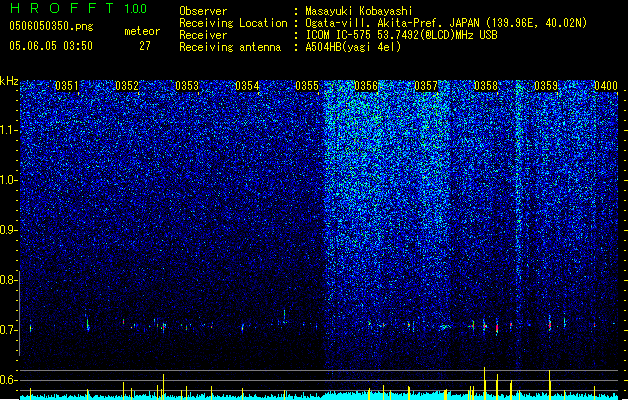The image size is (629, 400).
Task: Click the 0.8 kHz axis label
Action: click(x=8, y=280)
